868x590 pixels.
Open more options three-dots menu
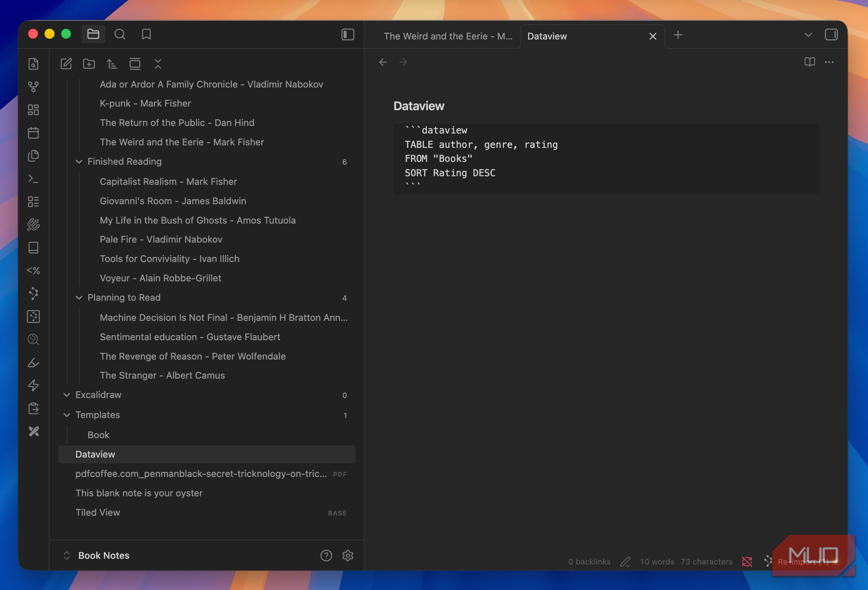[x=829, y=62]
